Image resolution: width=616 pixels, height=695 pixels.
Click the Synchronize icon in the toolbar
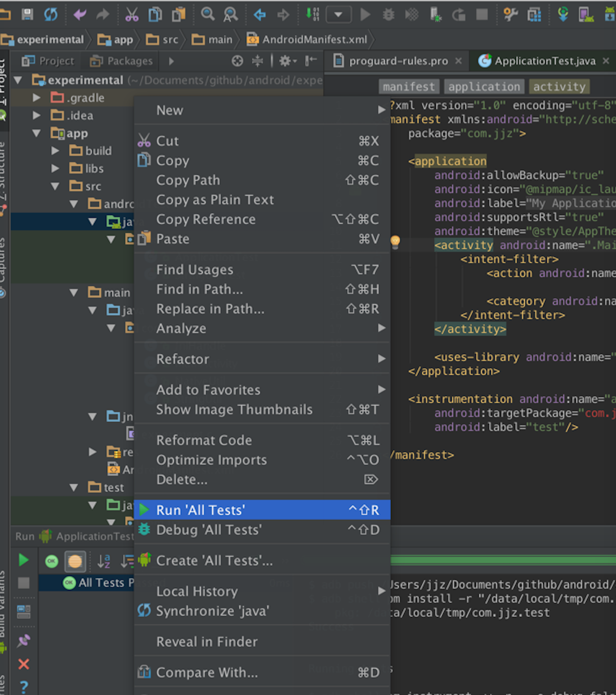[x=50, y=14]
